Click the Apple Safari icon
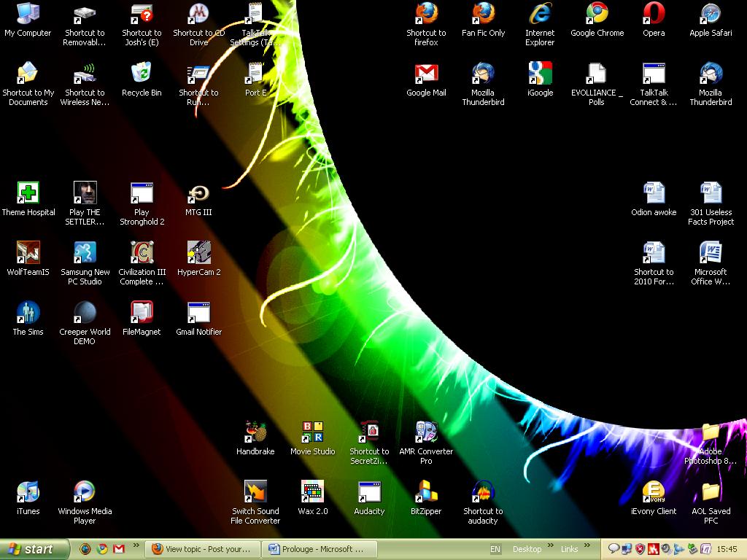Image resolution: width=747 pixels, height=560 pixels. [x=711, y=14]
